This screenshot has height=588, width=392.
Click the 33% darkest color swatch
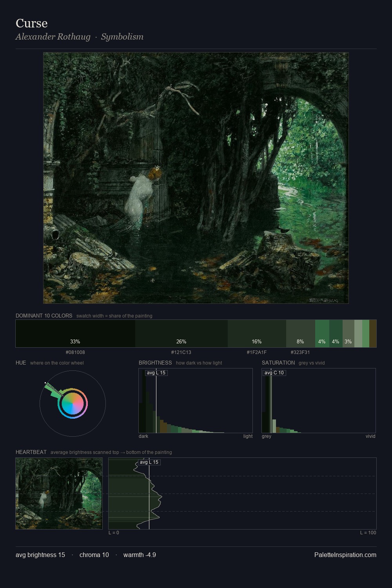pyautogui.click(x=75, y=334)
